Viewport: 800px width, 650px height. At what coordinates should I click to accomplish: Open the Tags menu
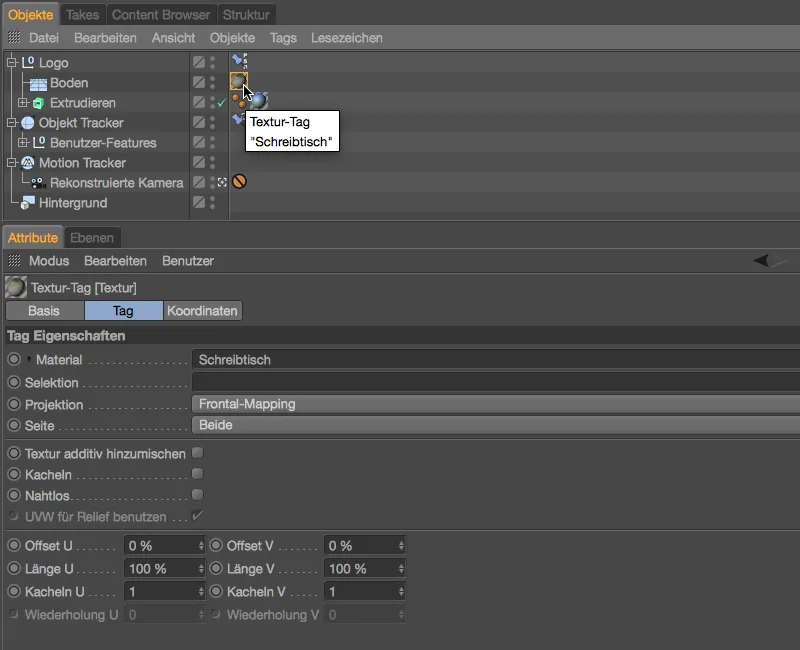[x=283, y=38]
